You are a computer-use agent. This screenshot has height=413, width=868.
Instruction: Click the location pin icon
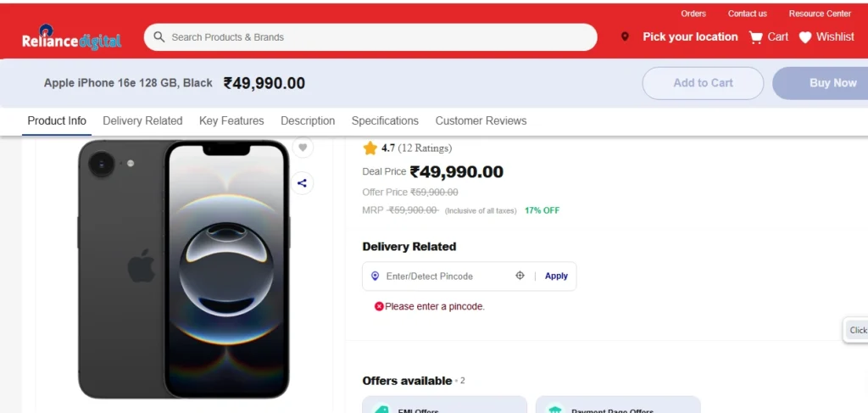click(x=626, y=37)
